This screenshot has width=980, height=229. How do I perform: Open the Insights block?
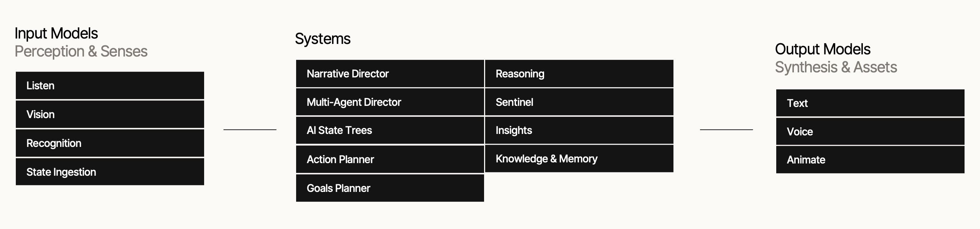click(x=579, y=130)
